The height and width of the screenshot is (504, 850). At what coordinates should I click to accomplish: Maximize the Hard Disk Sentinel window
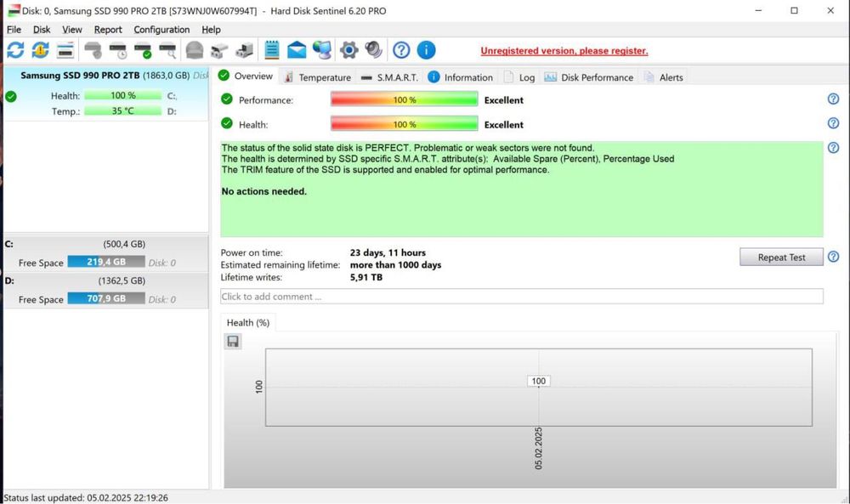794,10
